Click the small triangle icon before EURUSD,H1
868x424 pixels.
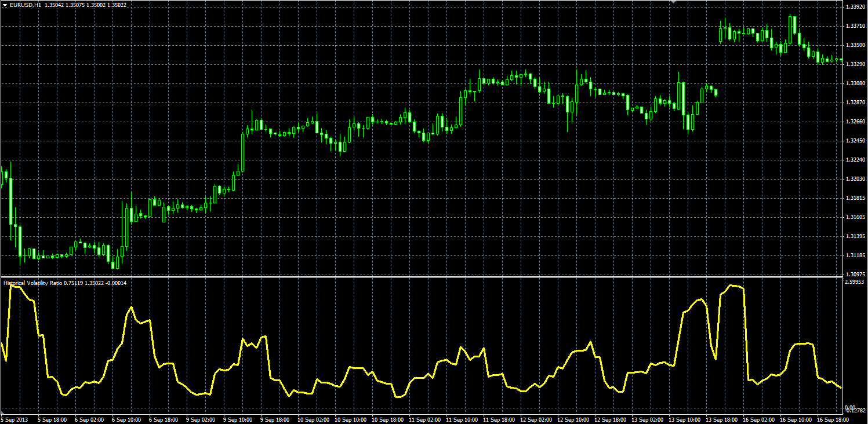tap(5, 5)
